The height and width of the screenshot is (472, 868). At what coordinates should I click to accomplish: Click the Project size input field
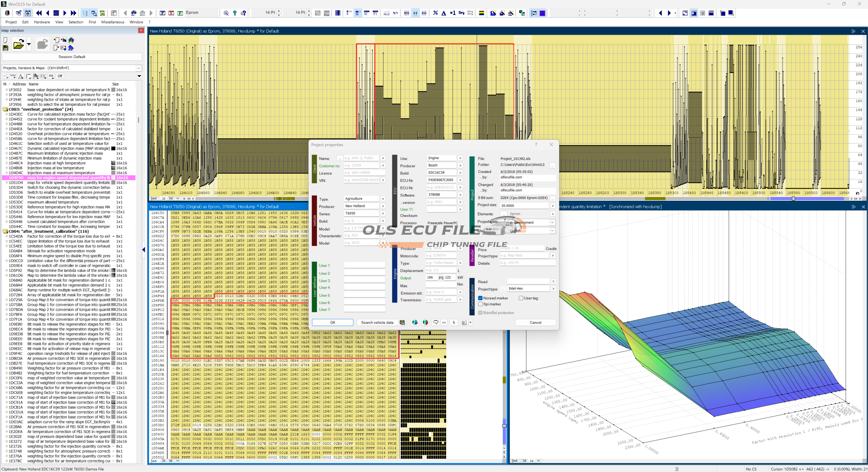pos(524,205)
